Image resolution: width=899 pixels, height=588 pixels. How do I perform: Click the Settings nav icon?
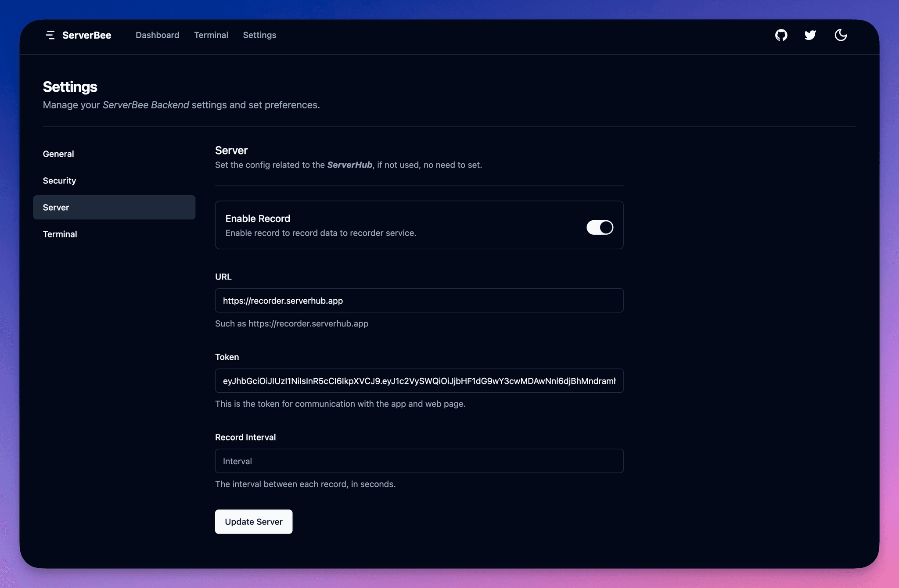(x=259, y=34)
